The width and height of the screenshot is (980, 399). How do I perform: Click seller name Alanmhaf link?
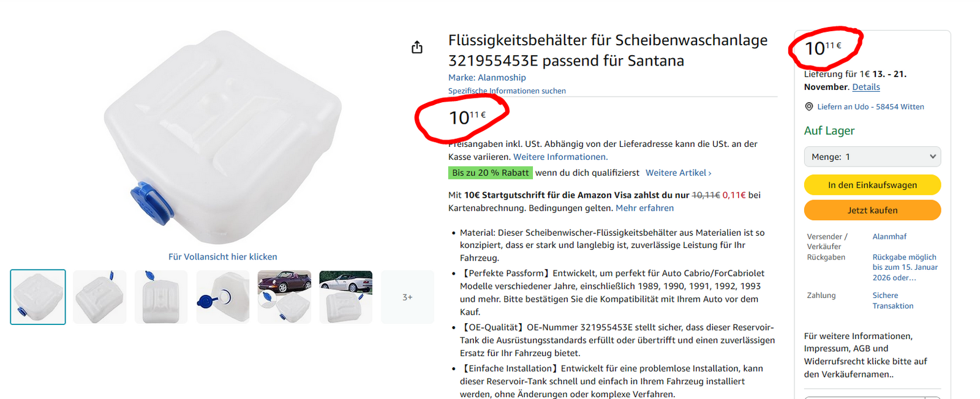[889, 236]
